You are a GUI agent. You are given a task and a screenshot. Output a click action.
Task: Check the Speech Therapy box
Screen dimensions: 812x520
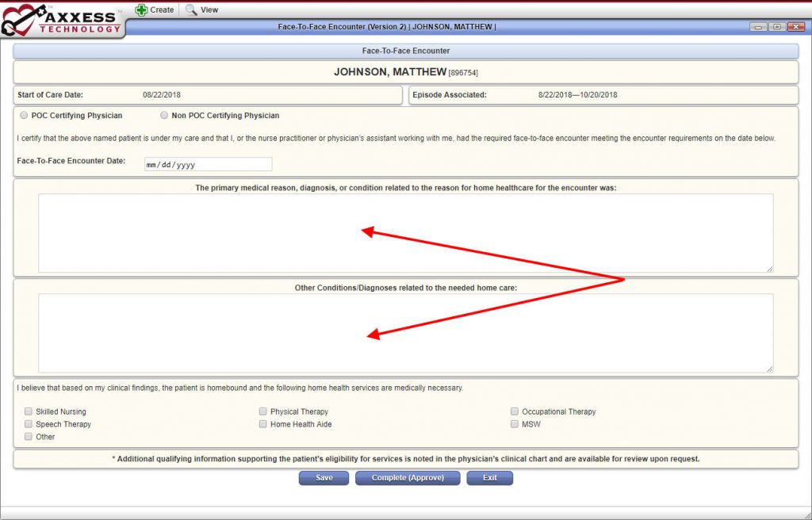[29, 423]
